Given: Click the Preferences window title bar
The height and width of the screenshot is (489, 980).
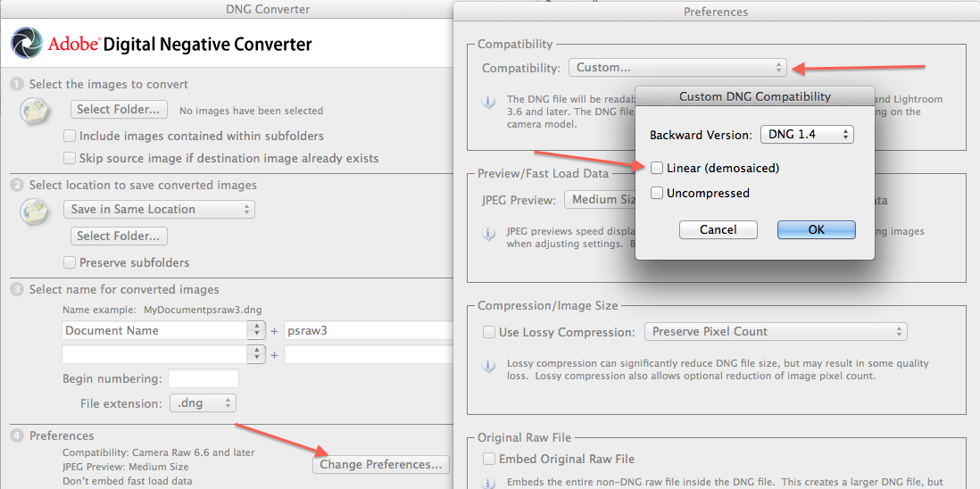Looking at the screenshot, I should pyautogui.click(x=716, y=12).
